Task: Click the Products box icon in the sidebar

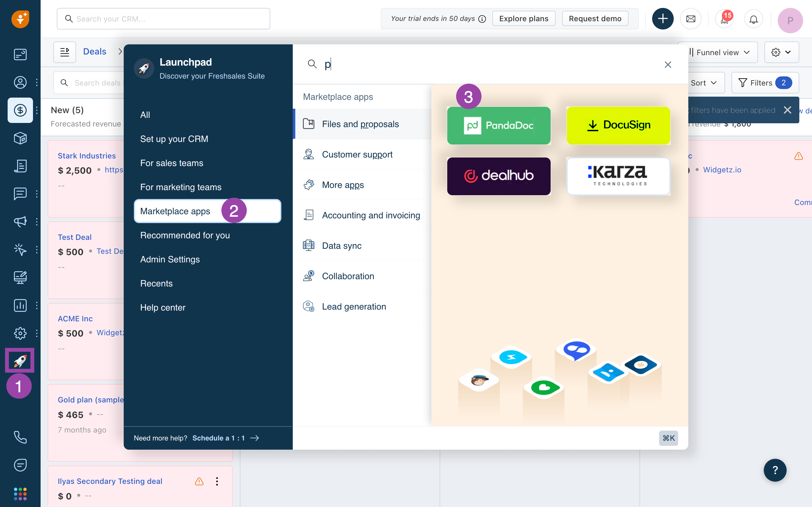Action: coord(20,138)
